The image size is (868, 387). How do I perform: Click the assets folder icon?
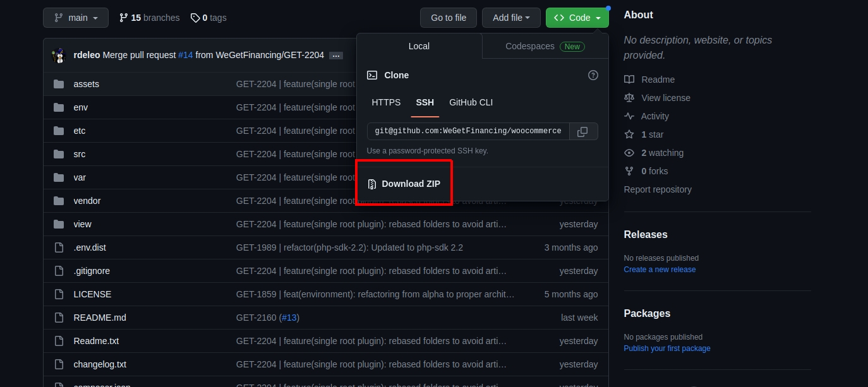pos(59,84)
